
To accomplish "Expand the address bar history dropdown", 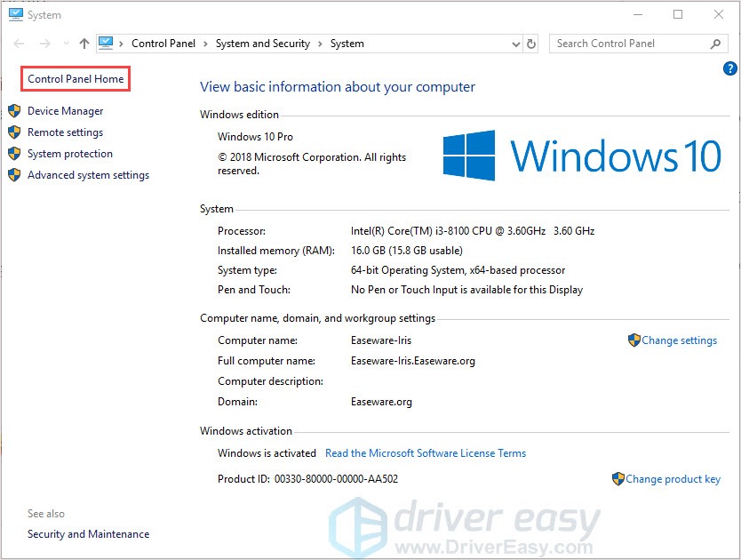I will click(516, 44).
